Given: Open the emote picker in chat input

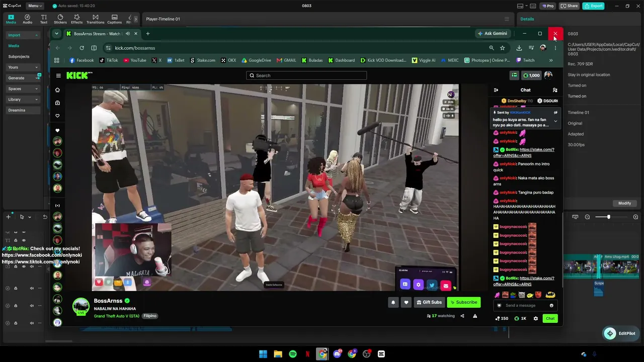Looking at the screenshot, I should [x=551, y=305].
